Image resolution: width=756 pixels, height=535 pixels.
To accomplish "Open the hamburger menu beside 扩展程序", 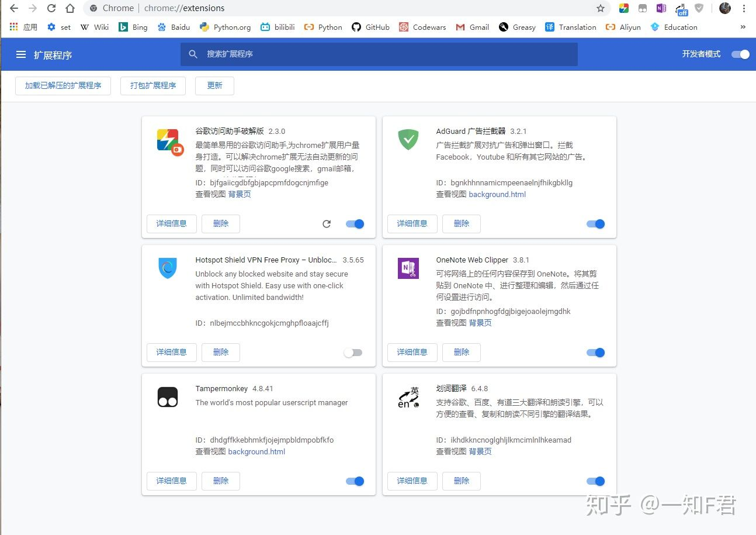I will tap(21, 54).
